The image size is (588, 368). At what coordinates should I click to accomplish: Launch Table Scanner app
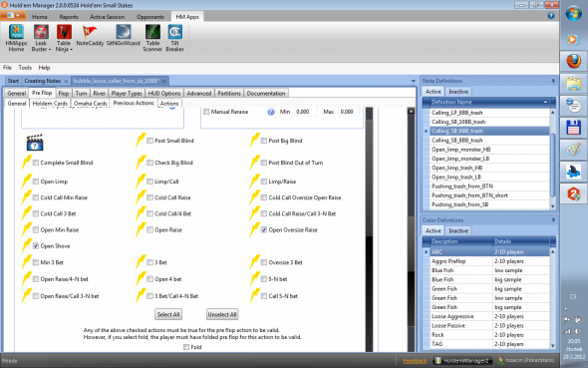(x=152, y=38)
